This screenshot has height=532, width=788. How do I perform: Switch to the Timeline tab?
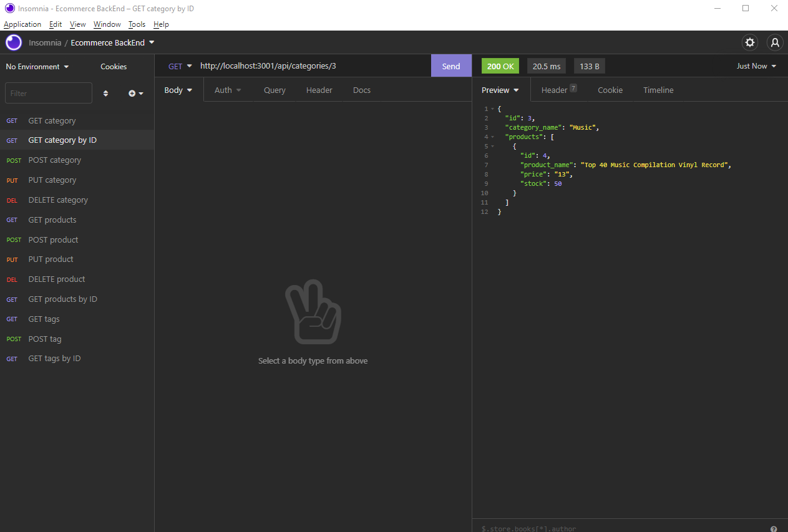(658, 90)
